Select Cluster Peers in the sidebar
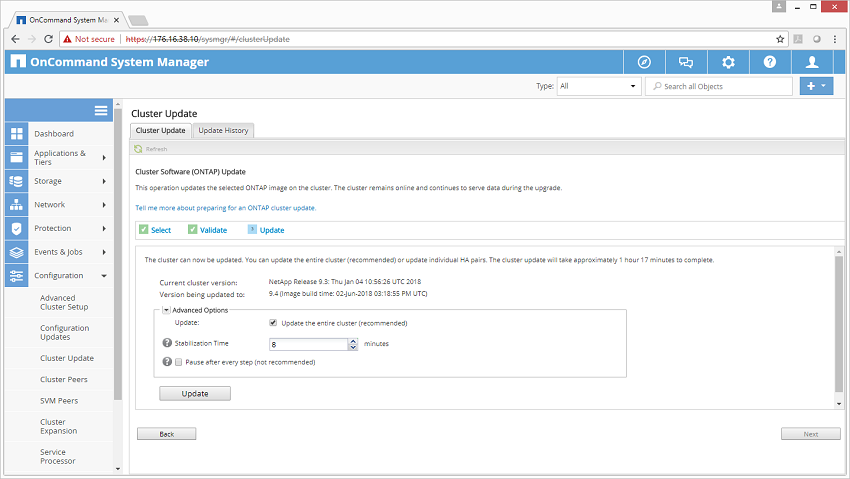This screenshot has height=479, width=850. 63,380
